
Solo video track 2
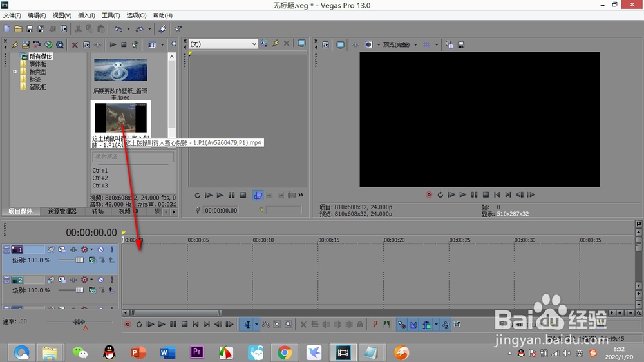coord(111,280)
